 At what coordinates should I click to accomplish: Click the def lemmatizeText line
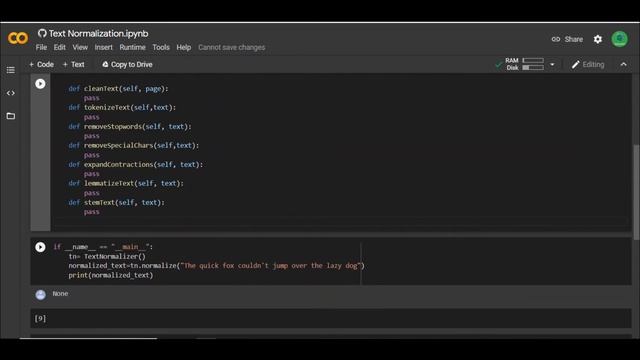pos(126,183)
